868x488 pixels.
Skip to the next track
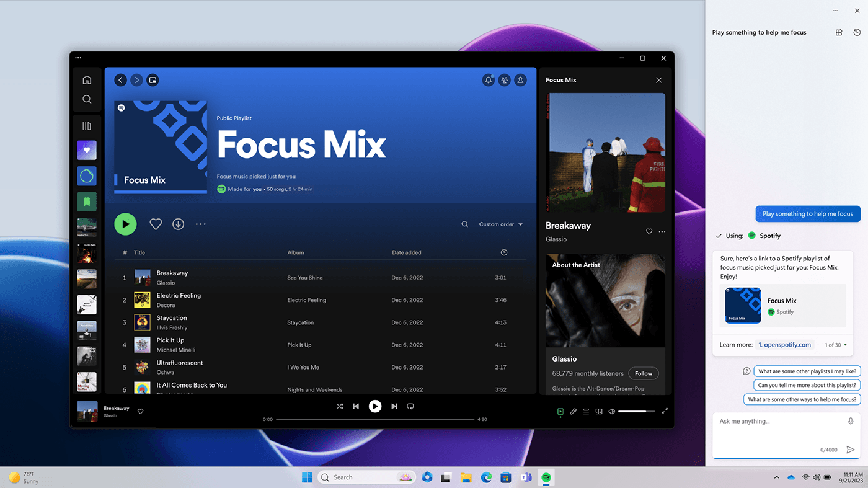394,406
